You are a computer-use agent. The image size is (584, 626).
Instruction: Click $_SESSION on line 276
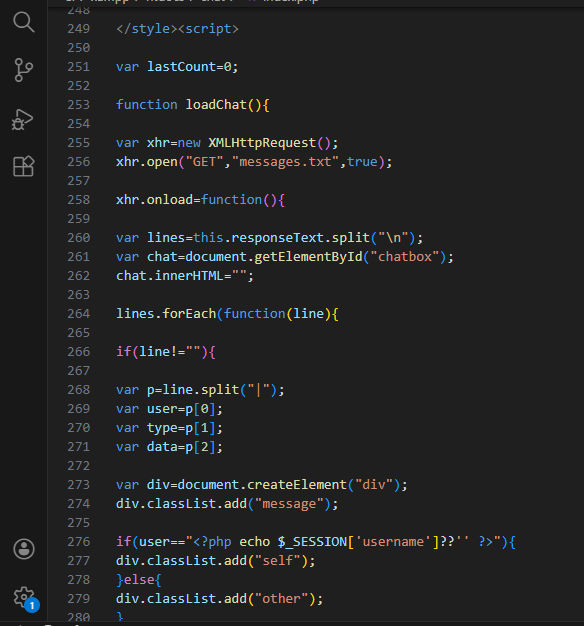point(312,542)
